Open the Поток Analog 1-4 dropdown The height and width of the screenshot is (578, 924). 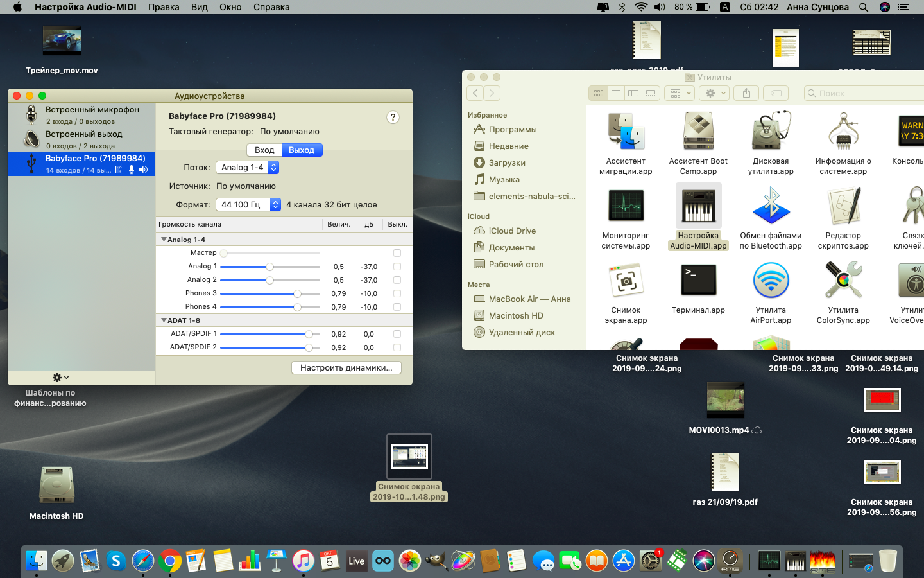pos(247,167)
